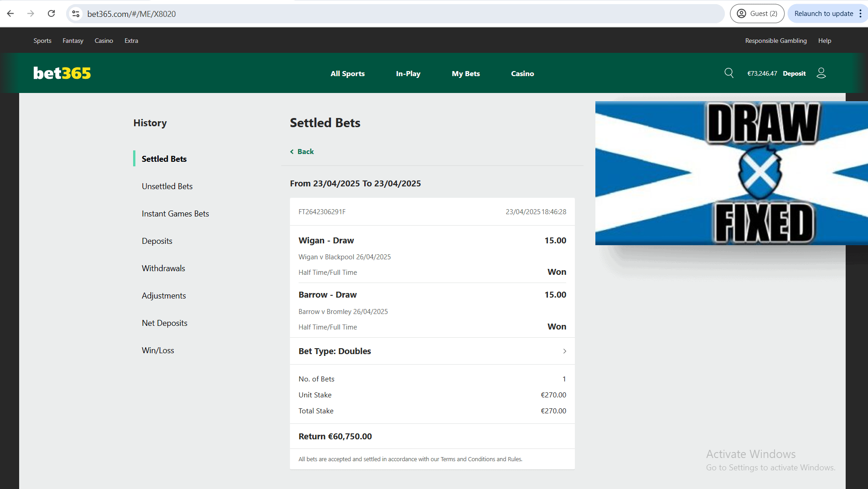868x489 pixels.
Task: Click the bet365 logo
Action: pyautogui.click(x=62, y=73)
